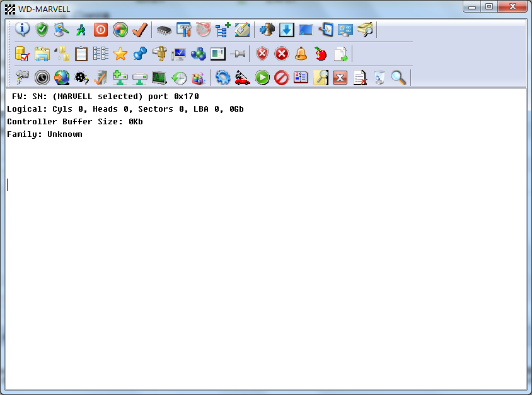532x395 pixels.
Task: Click the yellow drive with magnifier icon
Action: click(x=365, y=30)
